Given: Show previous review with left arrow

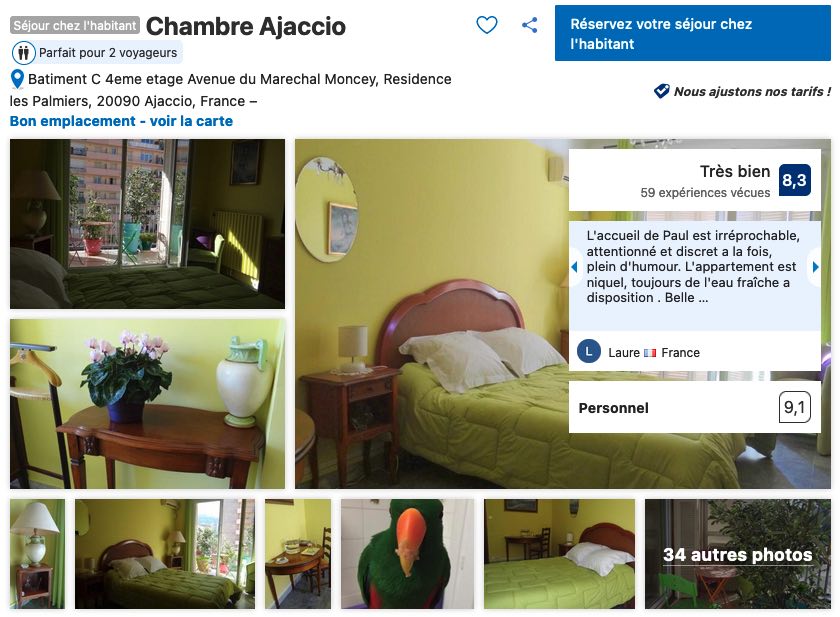Looking at the screenshot, I should (574, 267).
